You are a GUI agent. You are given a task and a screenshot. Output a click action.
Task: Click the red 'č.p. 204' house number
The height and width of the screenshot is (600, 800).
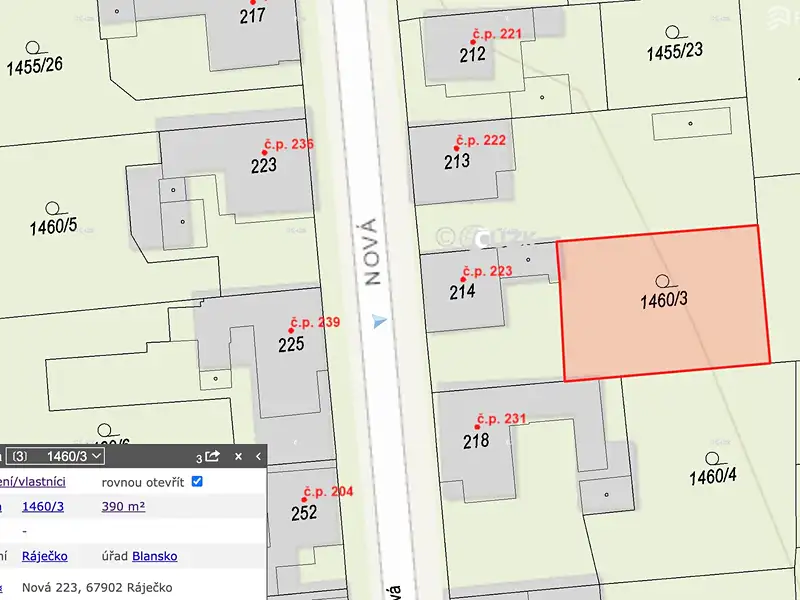coord(328,492)
